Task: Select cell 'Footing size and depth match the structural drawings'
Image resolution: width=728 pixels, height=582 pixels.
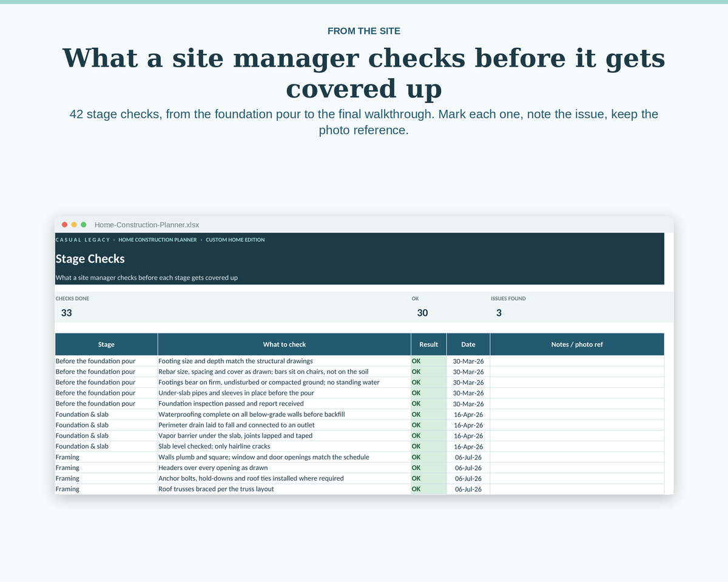Action: pyautogui.click(x=285, y=361)
